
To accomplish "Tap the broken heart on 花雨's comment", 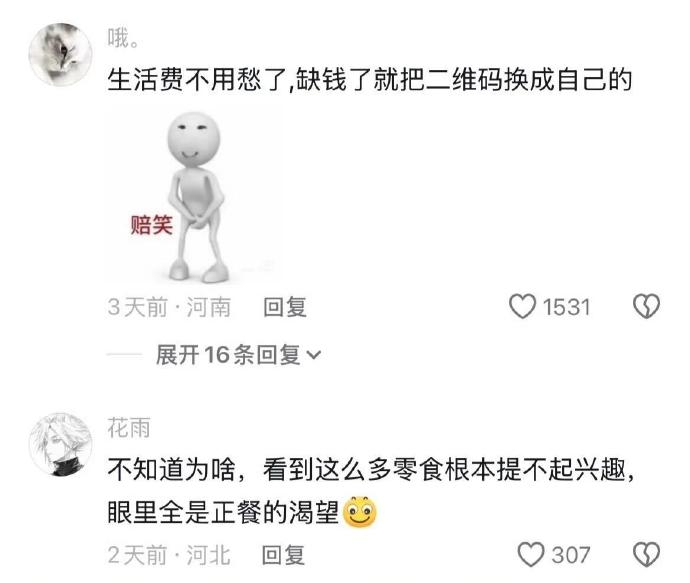I will pos(646,554).
